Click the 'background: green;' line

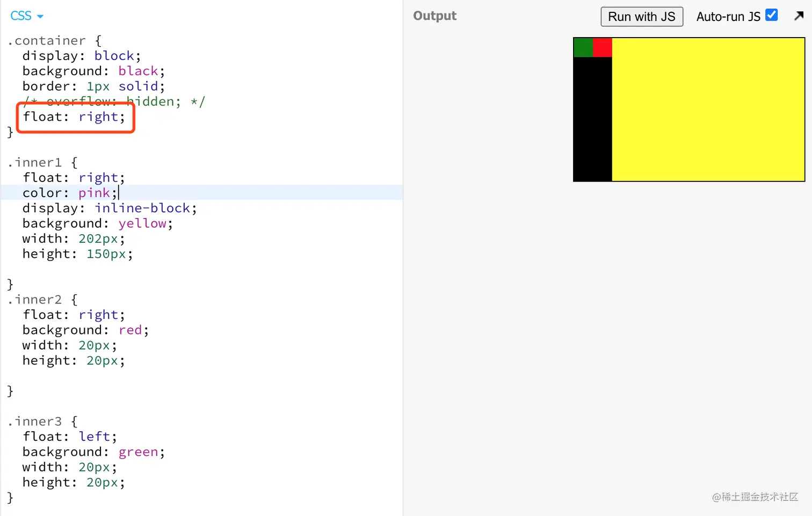coord(93,452)
